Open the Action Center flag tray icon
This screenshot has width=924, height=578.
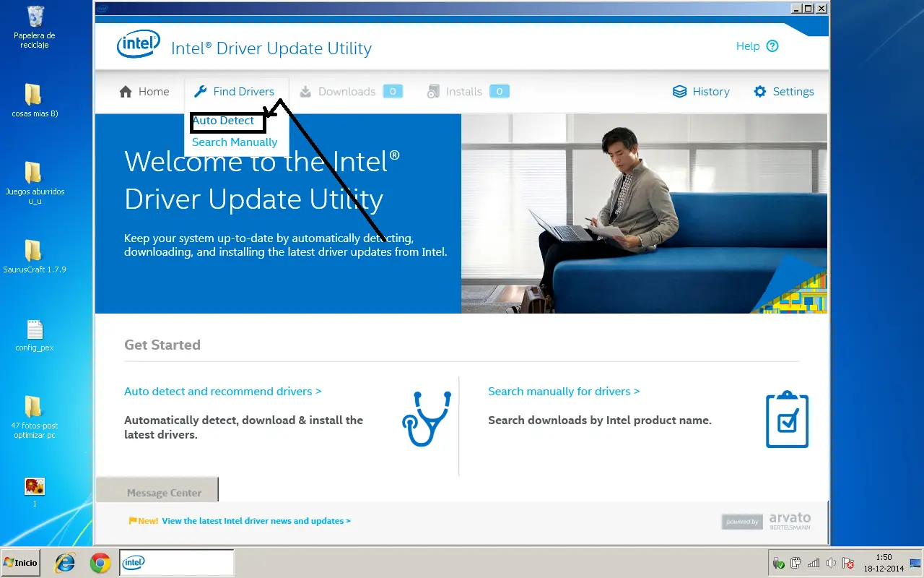848,564
